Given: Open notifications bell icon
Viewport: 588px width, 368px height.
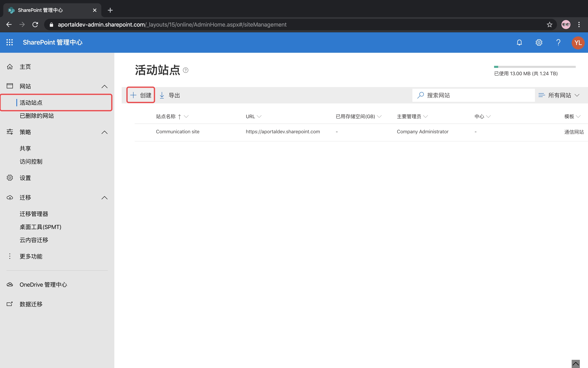Looking at the screenshot, I should click(x=519, y=43).
